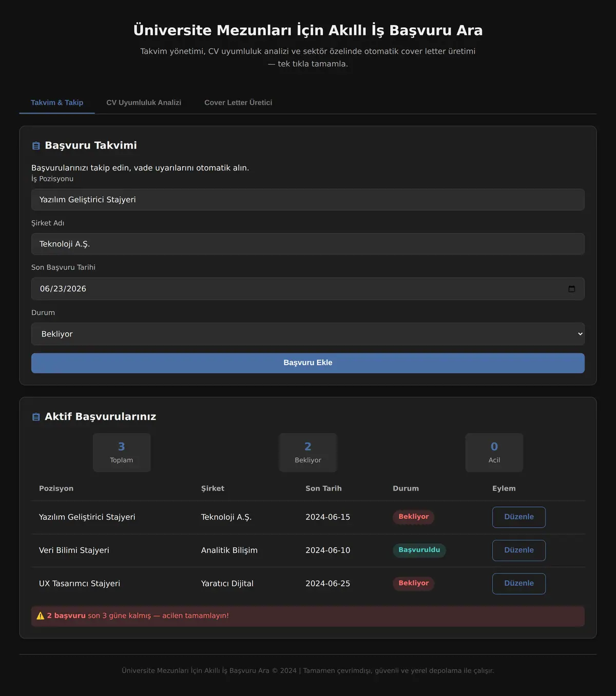Click the "2 başvuru" warning alert text
Image resolution: width=616 pixels, height=696 pixels.
click(x=66, y=616)
